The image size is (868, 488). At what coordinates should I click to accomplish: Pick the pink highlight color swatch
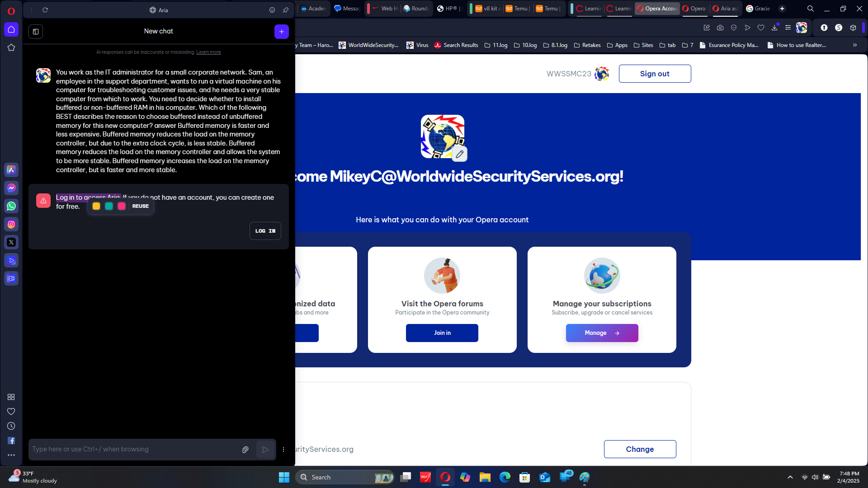tap(122, 206)
